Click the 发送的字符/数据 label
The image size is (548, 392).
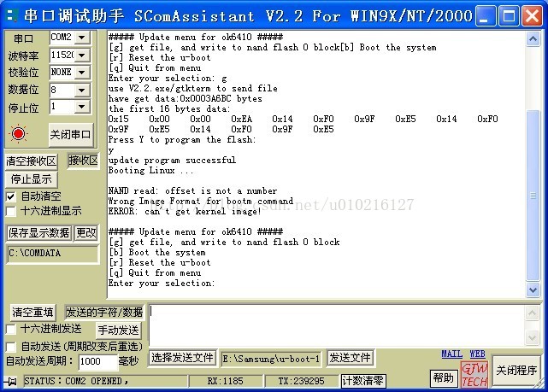104,312
